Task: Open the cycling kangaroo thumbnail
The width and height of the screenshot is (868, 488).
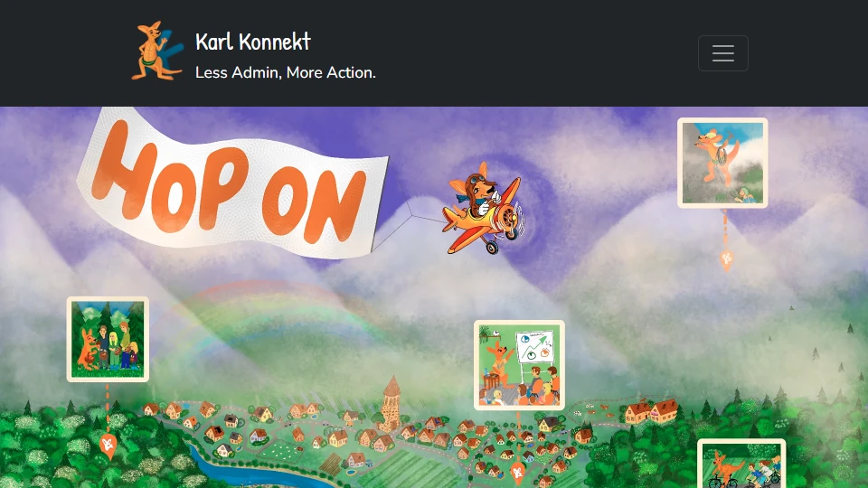Action: pyautogui.click(x=741, y=464)
